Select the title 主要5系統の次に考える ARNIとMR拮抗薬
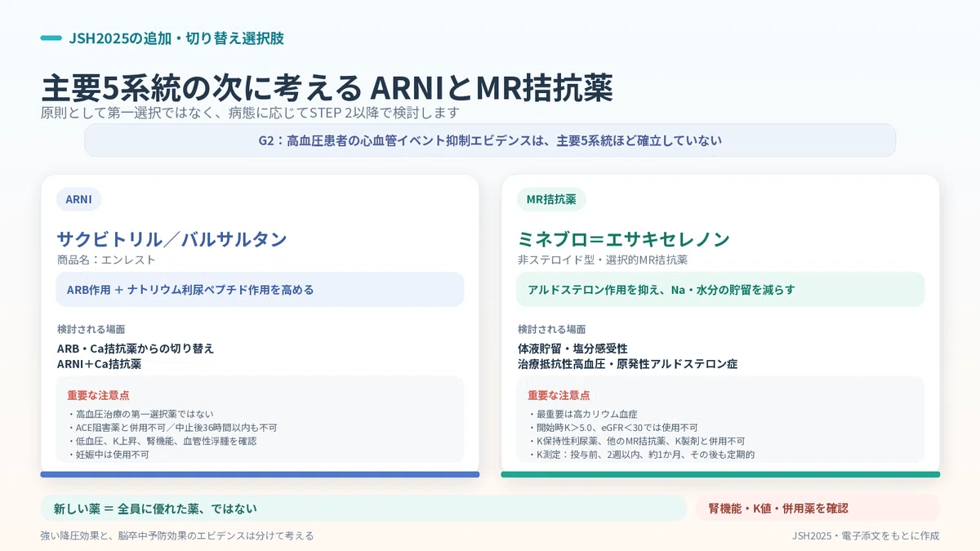This screenshot has height=551, width=980. pyautogui.click(x=327, y=87)
